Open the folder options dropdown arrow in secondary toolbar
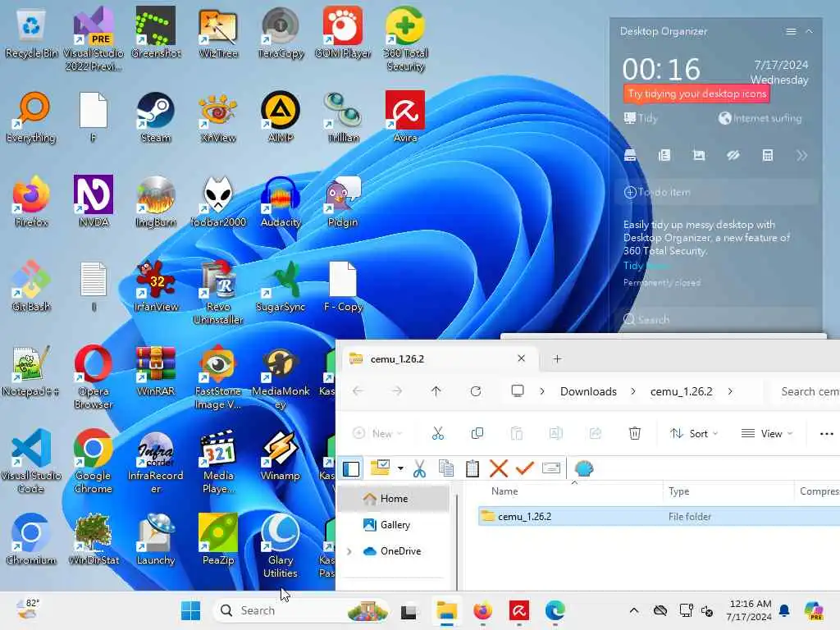840x630 pixels. pos(400,468)
